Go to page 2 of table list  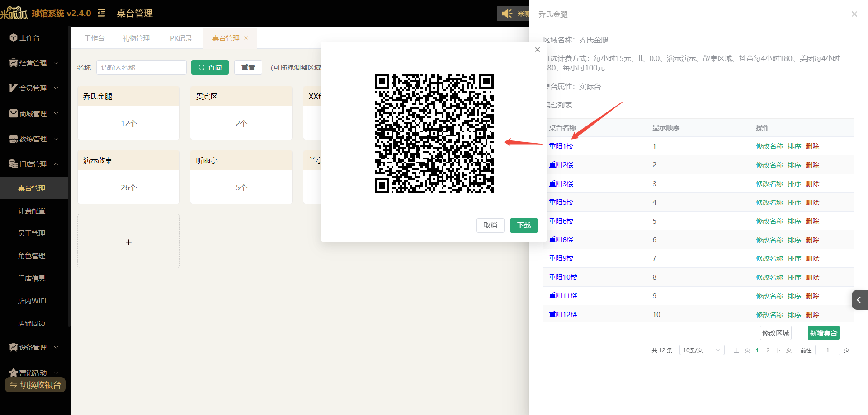point(768,350)
